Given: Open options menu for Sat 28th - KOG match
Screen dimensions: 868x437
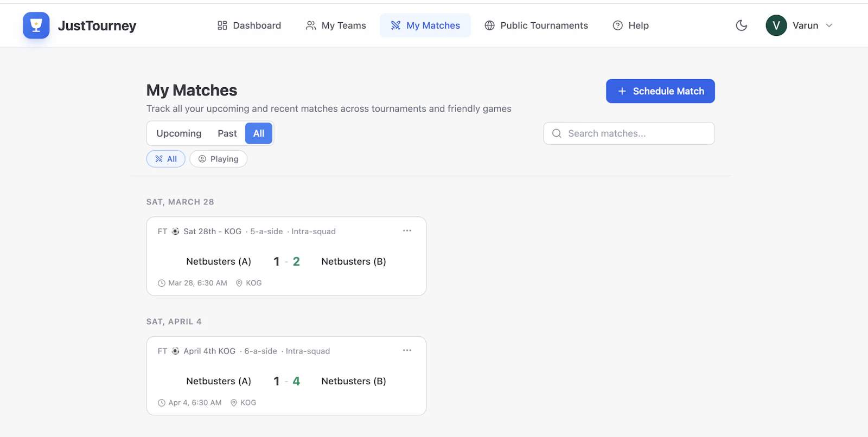Looking at the screenshot, I should click(x=407, y=231).
